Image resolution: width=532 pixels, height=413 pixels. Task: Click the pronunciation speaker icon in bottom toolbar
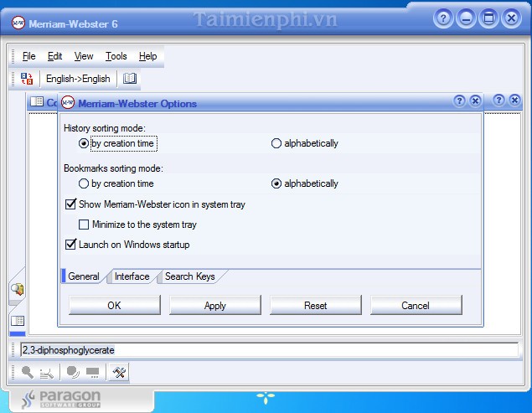coord(73,372)
